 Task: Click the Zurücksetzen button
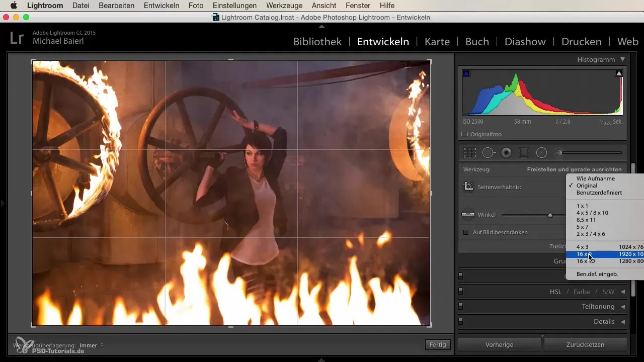(586, 345)
